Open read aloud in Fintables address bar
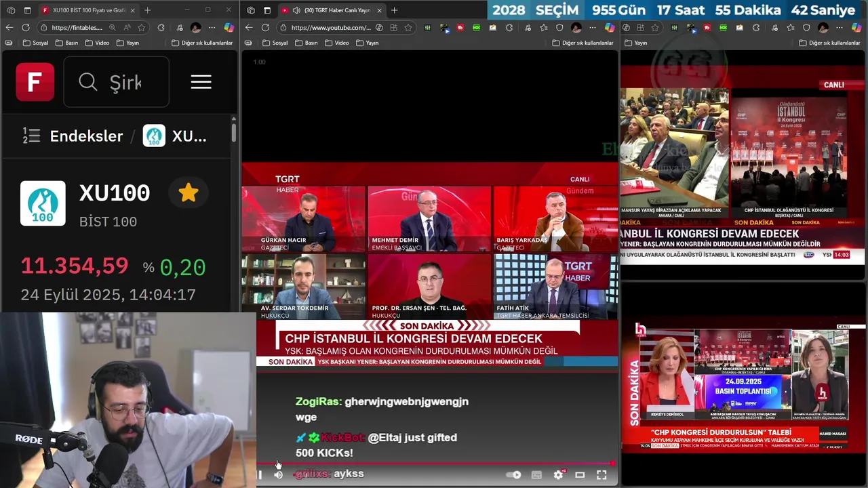This screenshot has height=488, width=868. [x=127, y=28]
